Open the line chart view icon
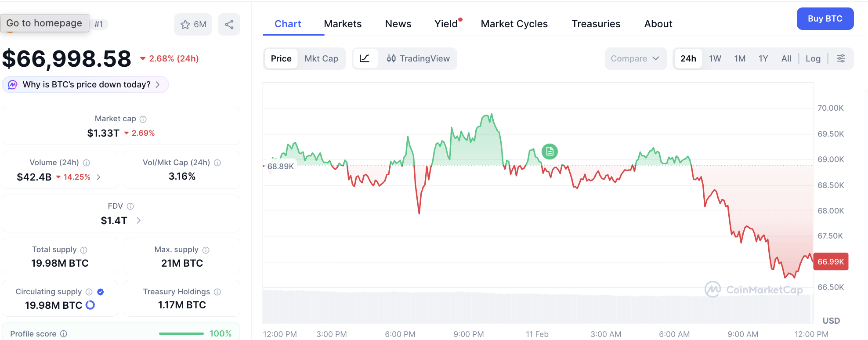Image resolution: width=868 pixels, height=340 pixels. coord(365,58)
